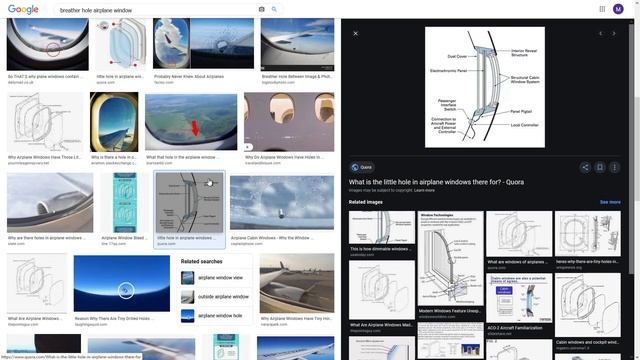Open 'Probably Never Knew About Airplanes' image
This screenshot has width=640, height=360.
pos(203,43)
